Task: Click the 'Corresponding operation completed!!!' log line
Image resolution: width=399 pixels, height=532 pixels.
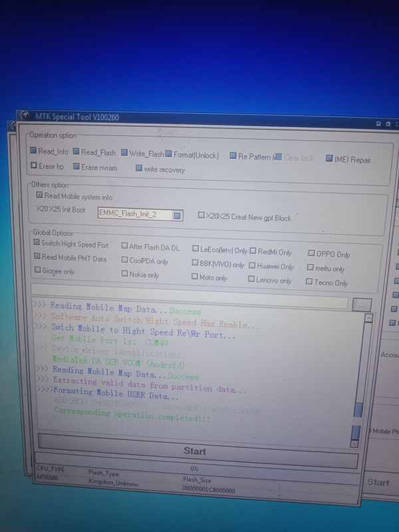Action: click(132, 414)
